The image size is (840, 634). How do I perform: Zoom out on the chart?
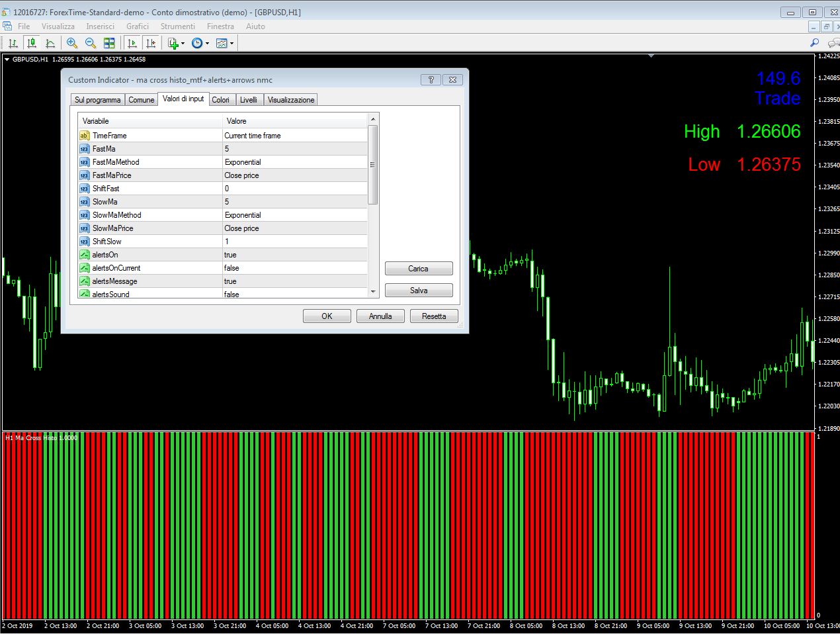click(x=91, y=43)
